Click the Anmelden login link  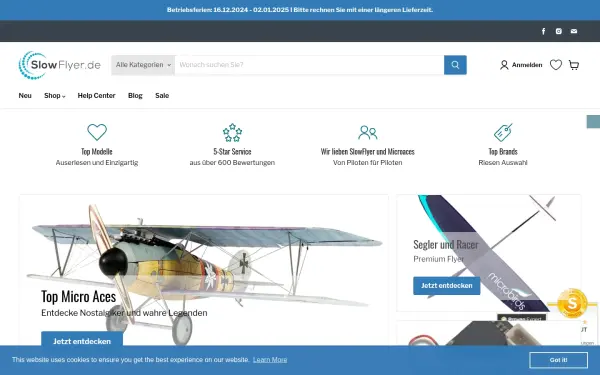coord(527,65)
